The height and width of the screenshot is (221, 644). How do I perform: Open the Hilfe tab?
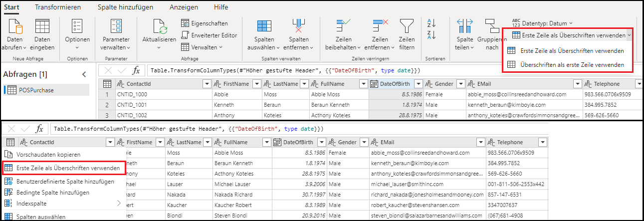(x=221, y=7)
